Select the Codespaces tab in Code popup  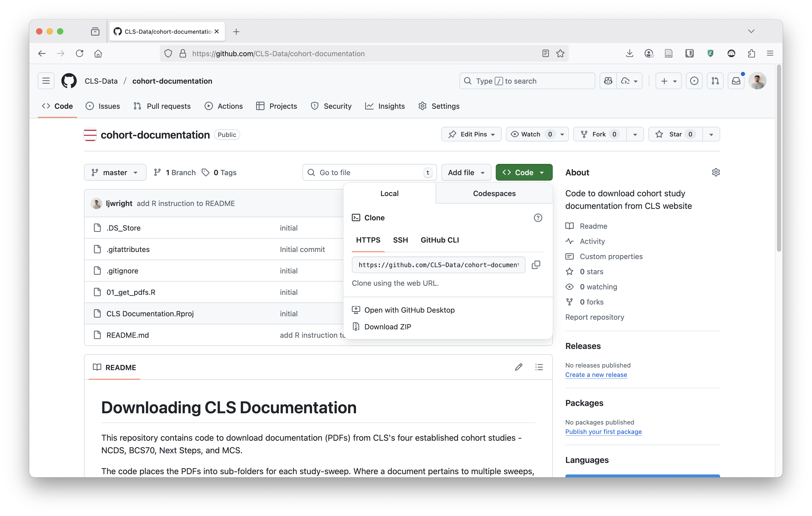(x=494, y=193)
